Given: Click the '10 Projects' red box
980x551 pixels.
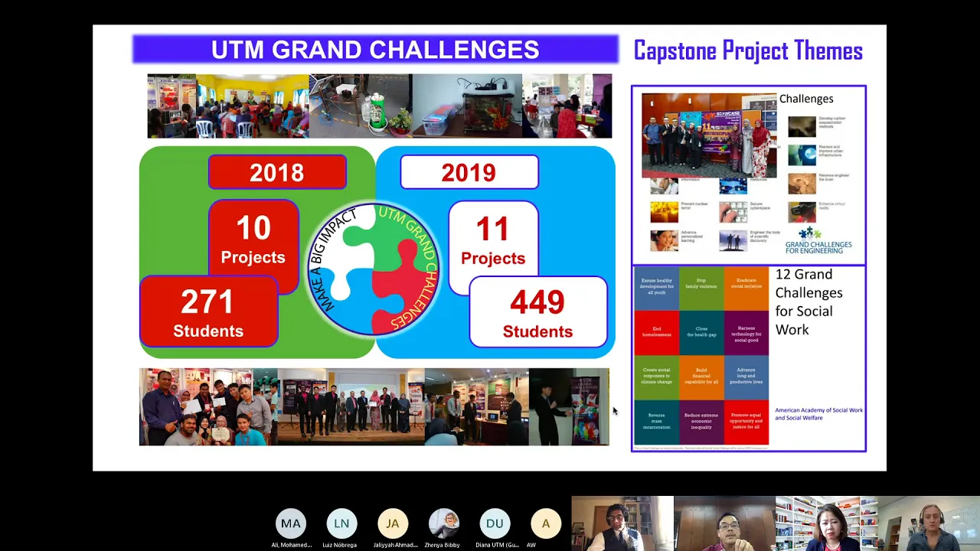Looking at the screenshot, I should [x=253, y=240].
